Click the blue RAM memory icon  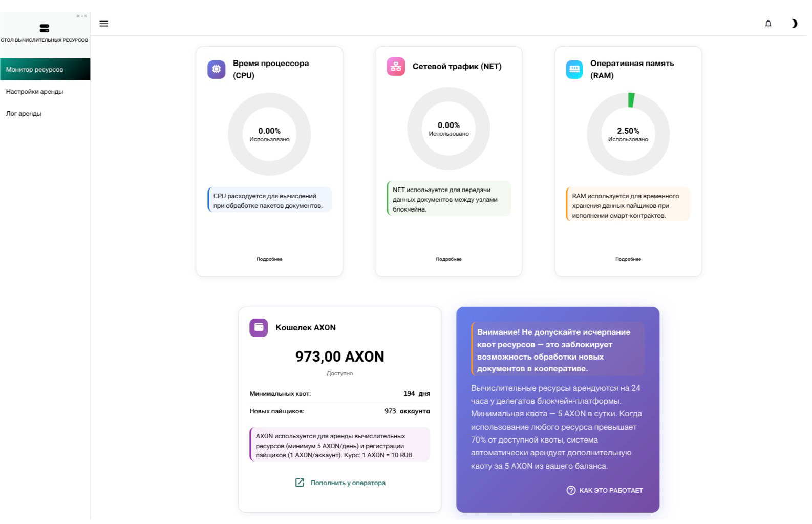(574, 69)
